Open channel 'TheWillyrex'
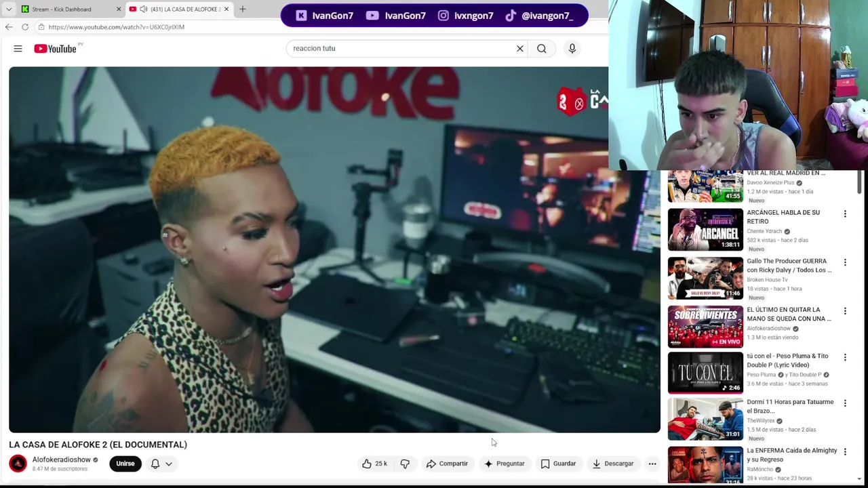868x488 pixels. pyautogui.click(x=760, y=421)
